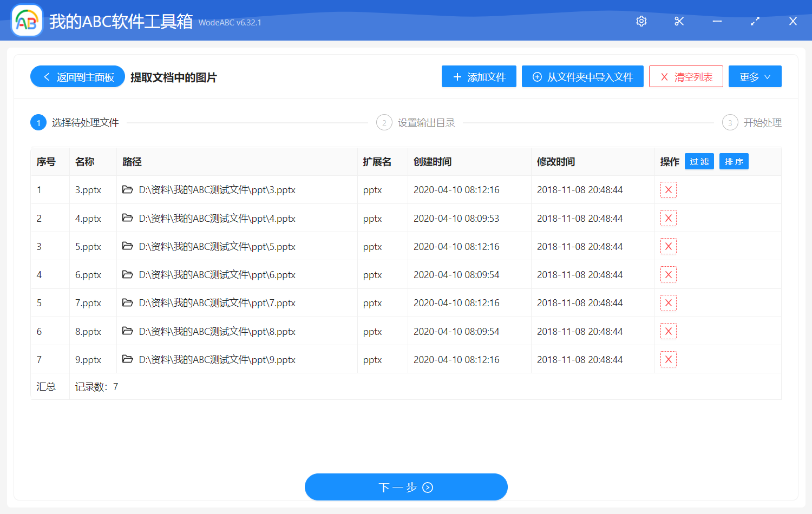Proceed with the 下一步 button

406,487
